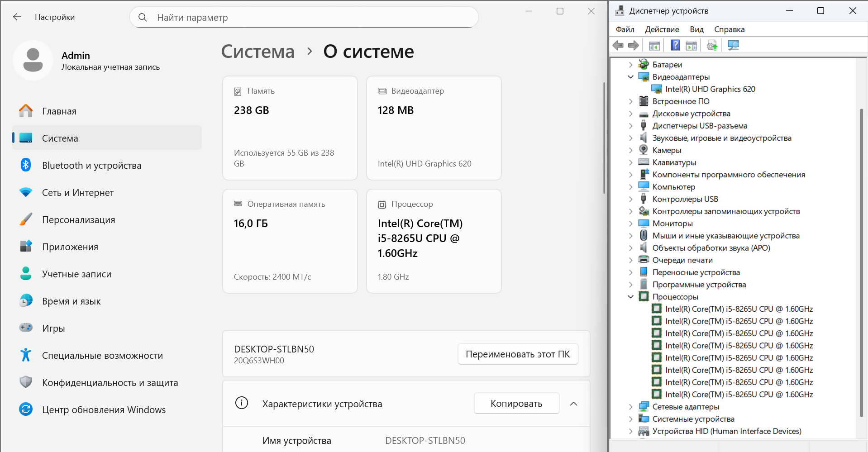This screenshot has width=868, height=452.
Task: Expand the Камеры tree node
Action: click(630, 150)
